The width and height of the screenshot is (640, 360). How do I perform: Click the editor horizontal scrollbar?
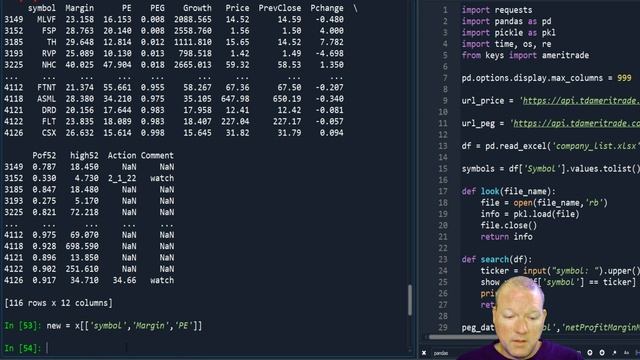461,337
